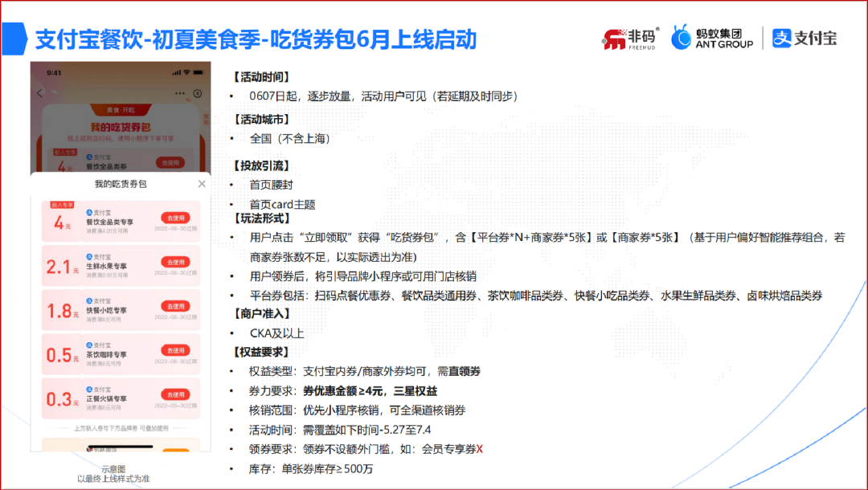
Task: Tap the Alipay icon on 餐饮全品类专享 coupon
Action: coord(89,212)
